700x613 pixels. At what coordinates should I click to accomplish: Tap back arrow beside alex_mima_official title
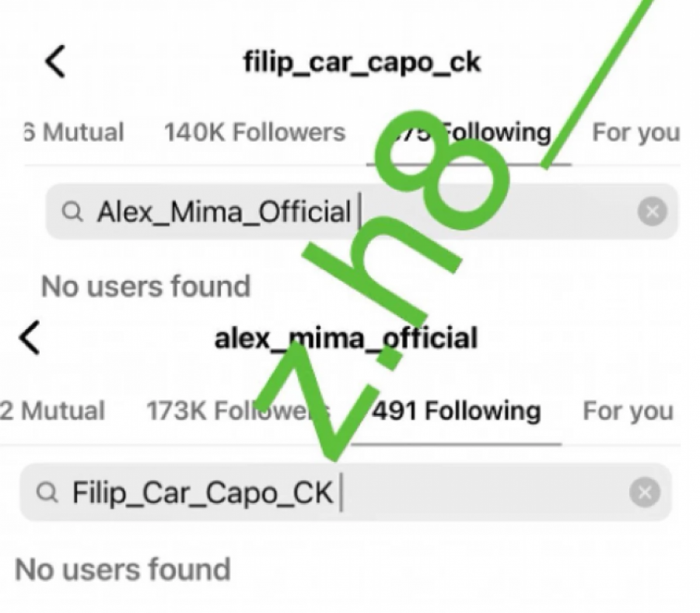click(30, 338)
